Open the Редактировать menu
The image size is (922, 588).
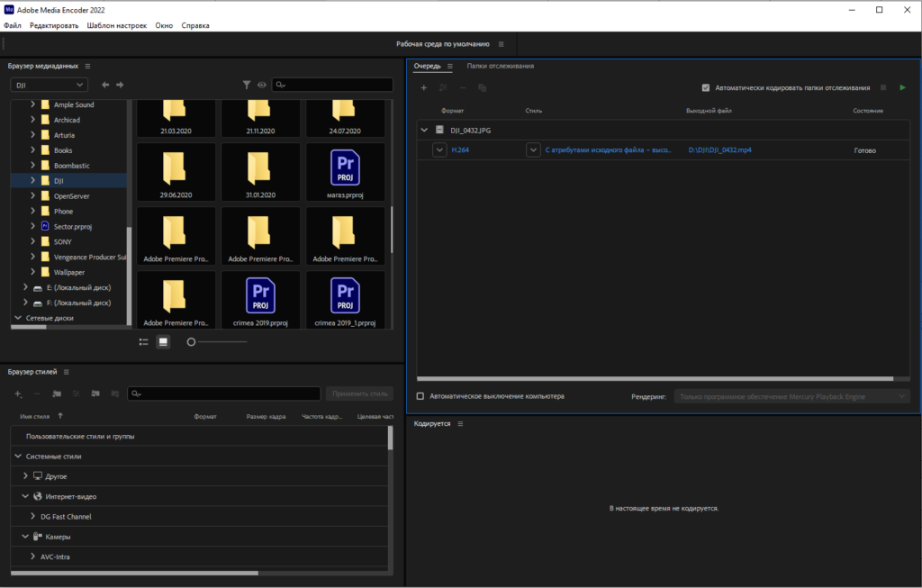[54, 25]
